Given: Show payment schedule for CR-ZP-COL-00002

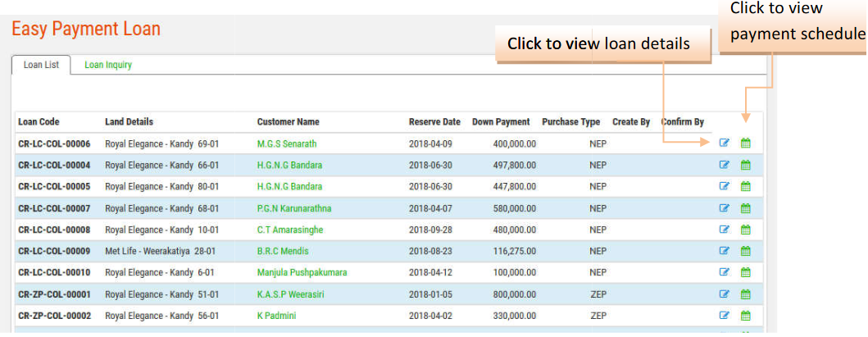Looking at the screenshot, I should click(746, 316).
